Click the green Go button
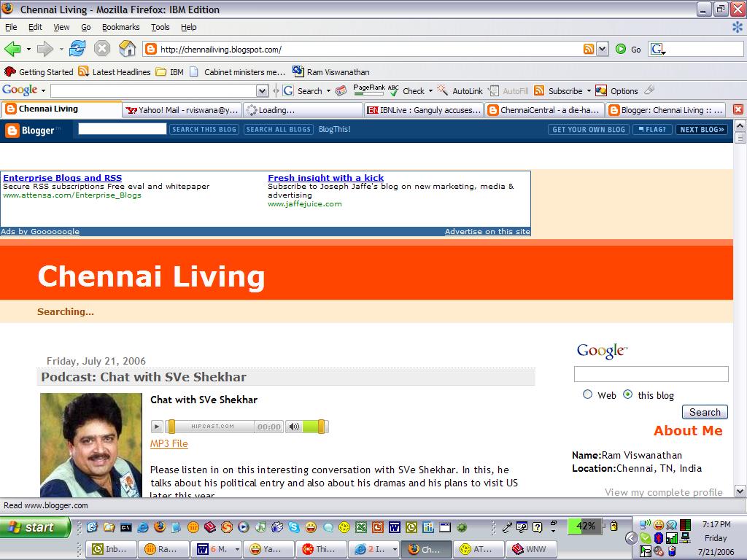747x560 pixels. pyautogui.click(x=628, y=49)
